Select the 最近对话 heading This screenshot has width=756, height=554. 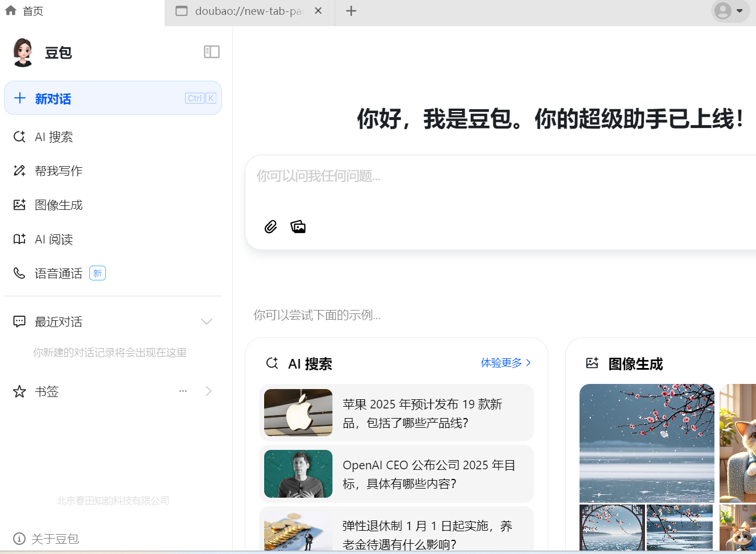click(59, 321)
